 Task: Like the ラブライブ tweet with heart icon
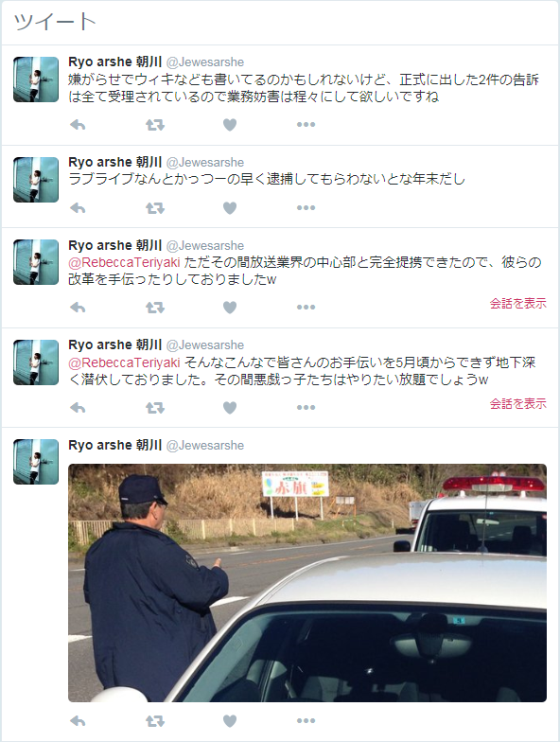[230, 208]
